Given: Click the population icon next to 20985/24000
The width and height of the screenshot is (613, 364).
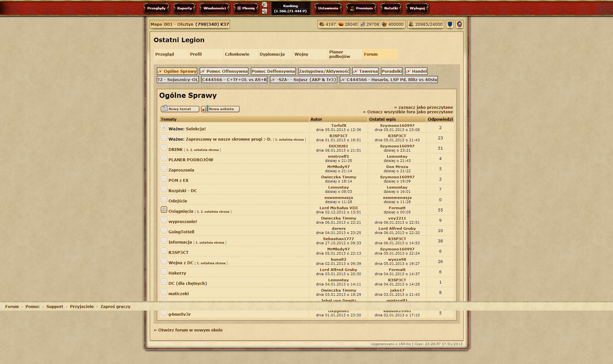Looking at the screenshot, I should click(411, 24).
